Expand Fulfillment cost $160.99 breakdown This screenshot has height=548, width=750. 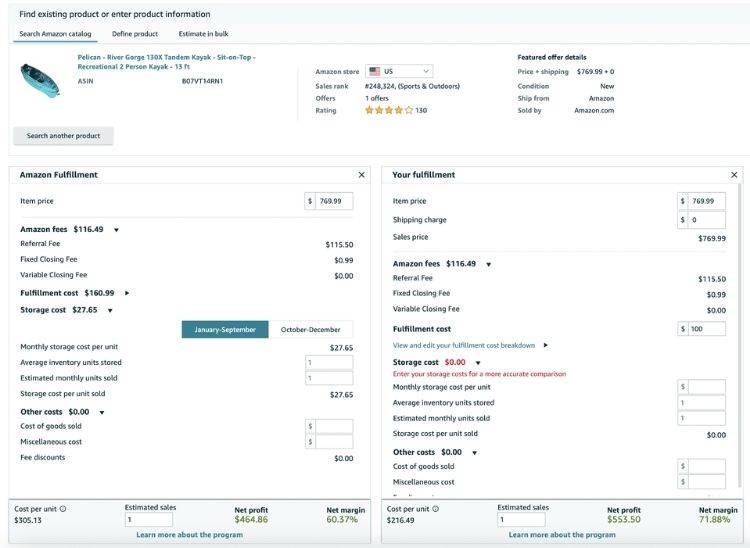click(127, 293)
